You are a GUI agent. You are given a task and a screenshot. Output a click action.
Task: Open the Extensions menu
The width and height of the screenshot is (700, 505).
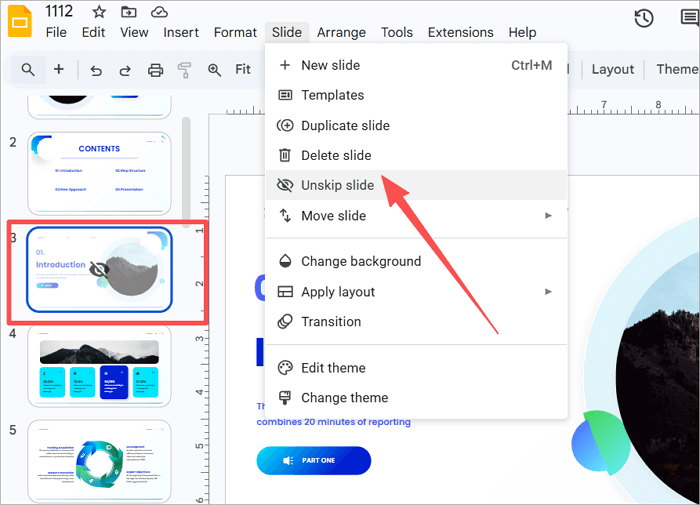(x=460, y=32)
